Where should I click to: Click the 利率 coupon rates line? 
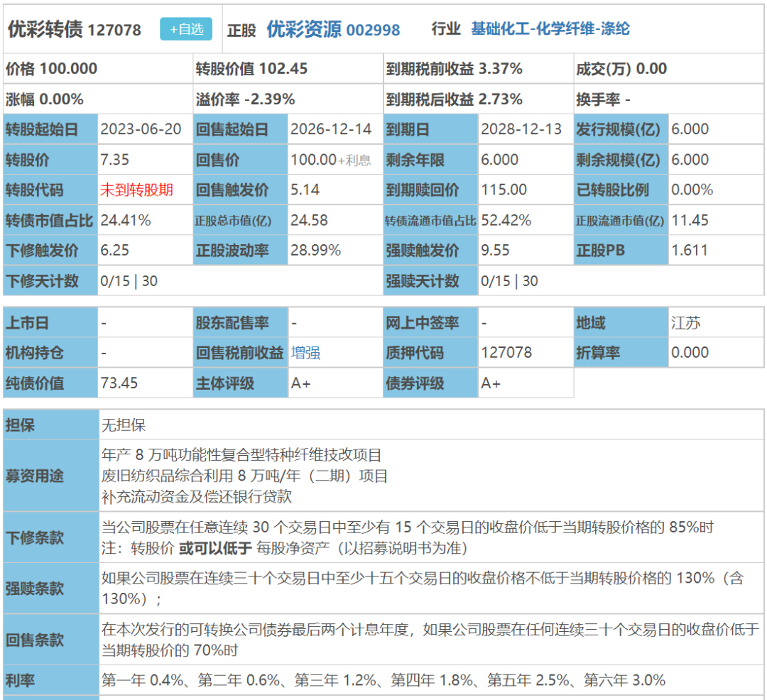(383, 680)
